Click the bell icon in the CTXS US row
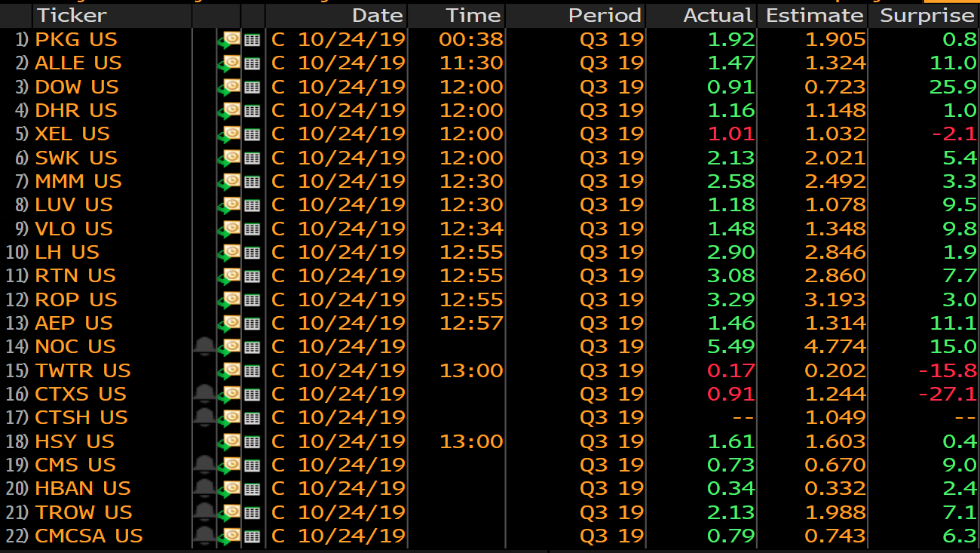 pos(204,394)
